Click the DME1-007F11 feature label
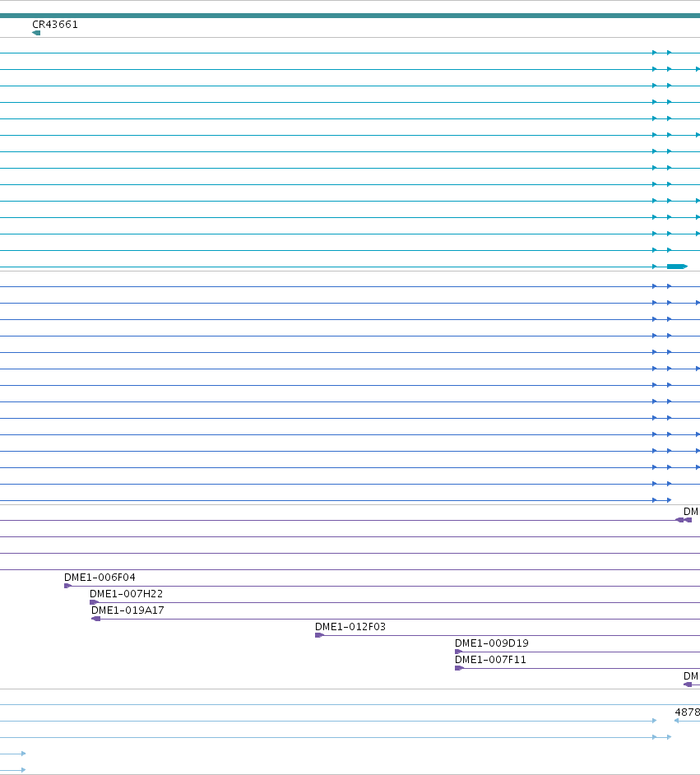Screen dimensions: 700x775 (490, 659)
